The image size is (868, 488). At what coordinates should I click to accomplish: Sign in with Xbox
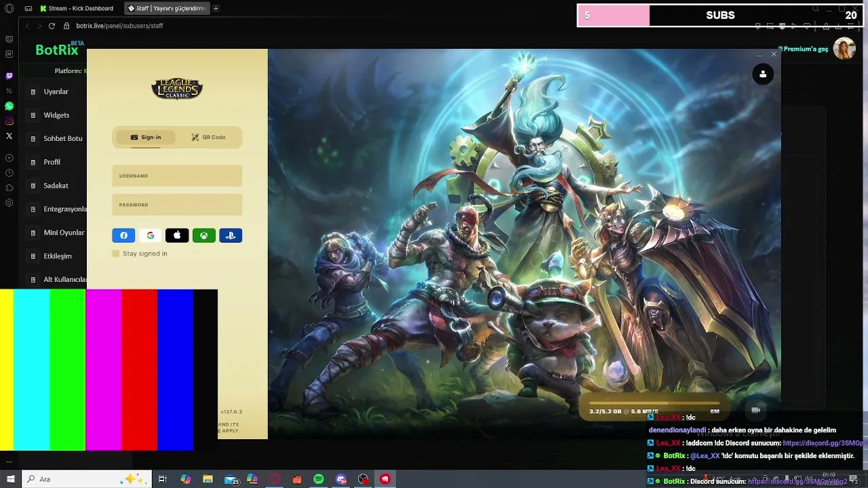[203, 235]
